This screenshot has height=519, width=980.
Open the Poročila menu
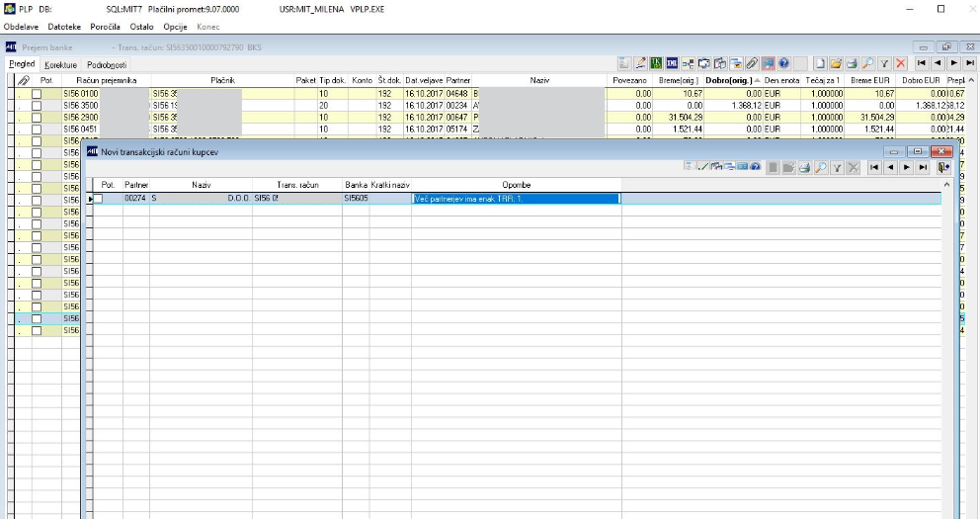tap(105, 27)
